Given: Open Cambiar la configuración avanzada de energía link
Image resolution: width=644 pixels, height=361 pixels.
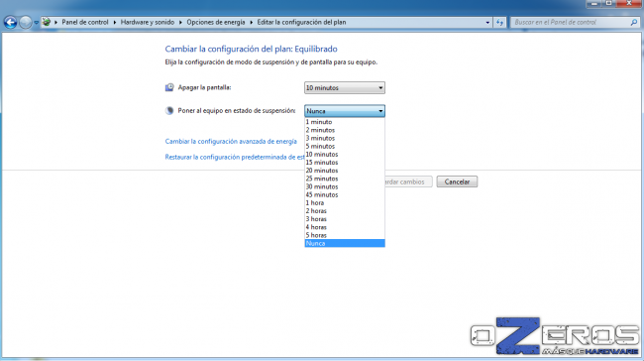Looking at the screenshot, I should pyautogui.click(x=231, y=142).
